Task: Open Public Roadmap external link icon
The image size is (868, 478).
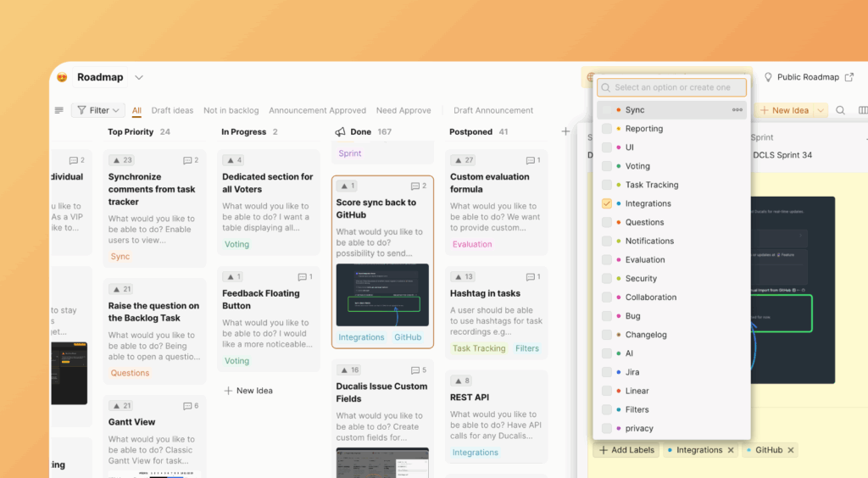Action: (x=849, y=77)
